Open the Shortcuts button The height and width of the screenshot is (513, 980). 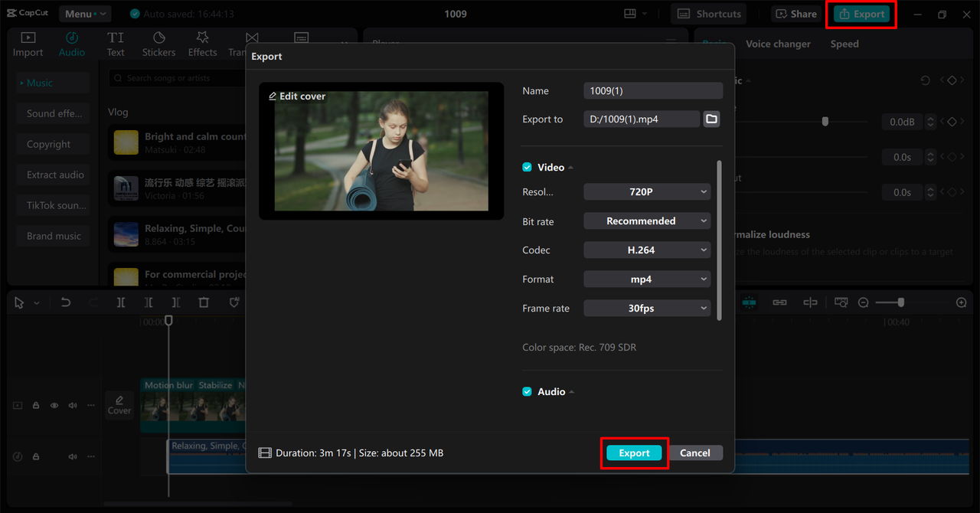pos(708,14)
